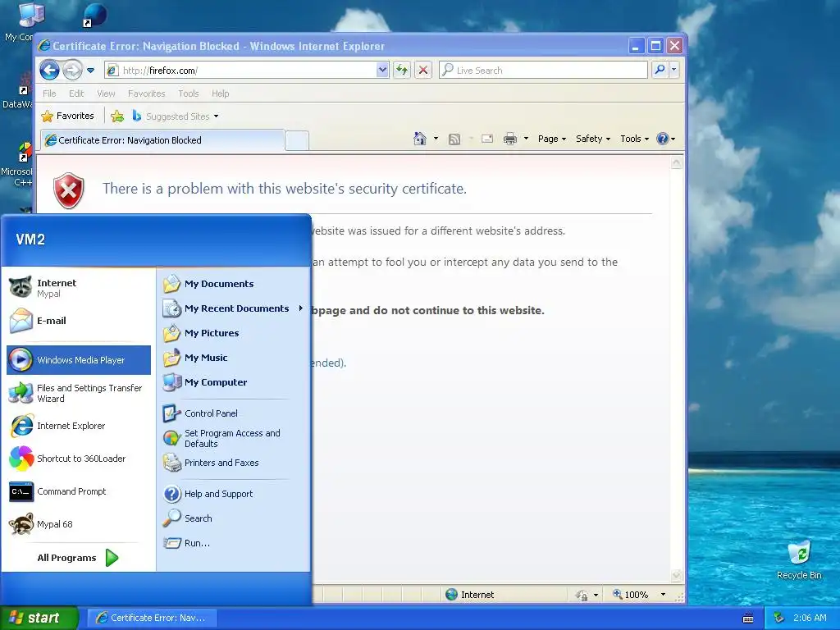Open Set Program Access and Defaults
This screenshot has width=840, height=630.
(234, 438)
